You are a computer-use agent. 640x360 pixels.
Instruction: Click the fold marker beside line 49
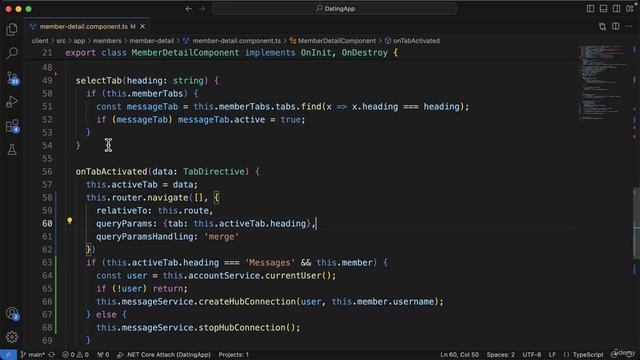click(x=56, y=75)
